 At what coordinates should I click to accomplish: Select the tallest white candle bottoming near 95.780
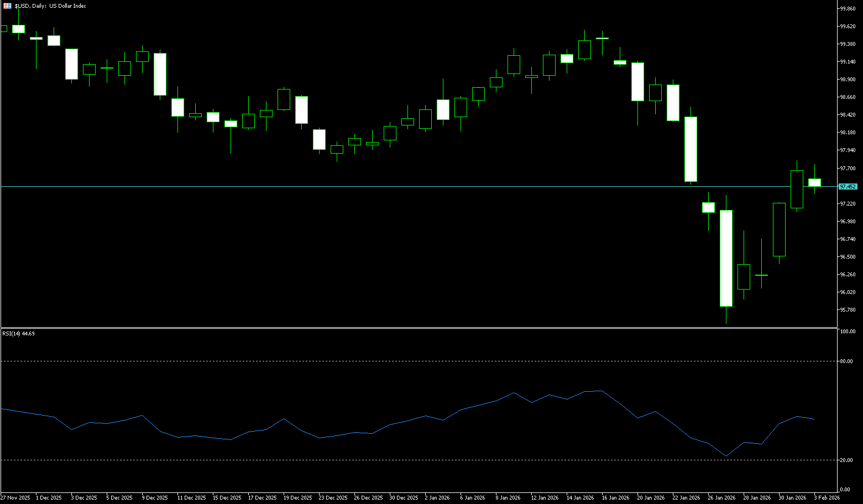[726, 258]
